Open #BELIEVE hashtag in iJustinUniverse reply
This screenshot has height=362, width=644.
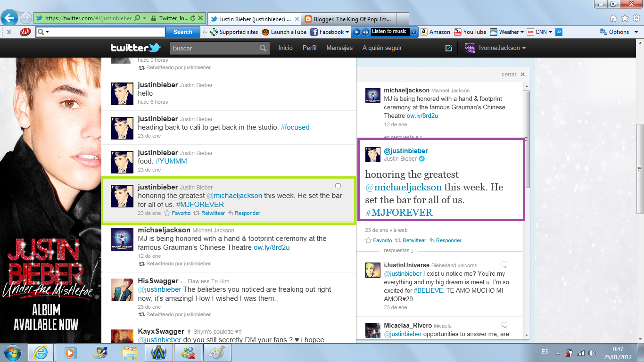pos(429,291)
